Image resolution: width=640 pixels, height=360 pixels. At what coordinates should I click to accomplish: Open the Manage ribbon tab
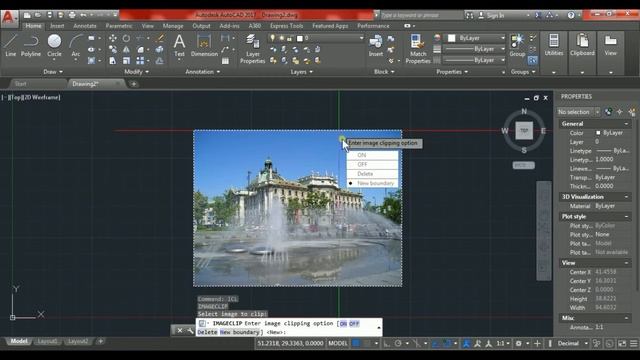[x=173, y=26]
